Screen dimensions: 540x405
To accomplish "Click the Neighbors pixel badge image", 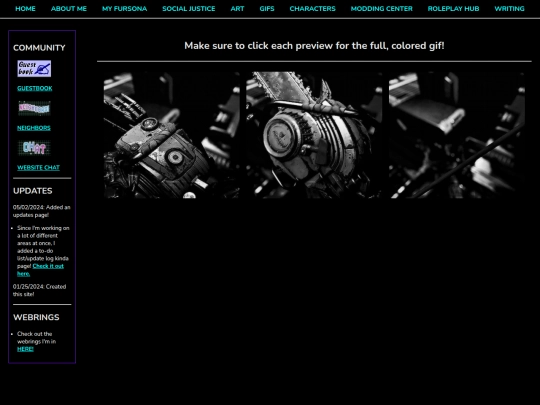I will click(34, 108).
